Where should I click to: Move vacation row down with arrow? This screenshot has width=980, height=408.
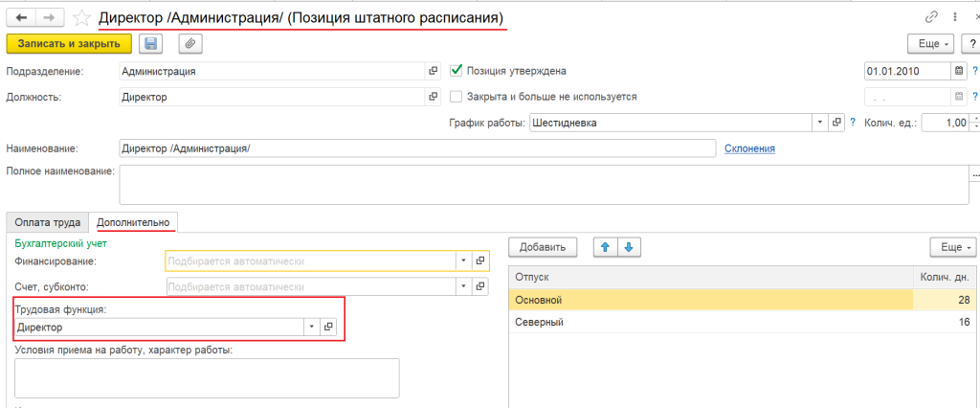click(x=628, y=247)
